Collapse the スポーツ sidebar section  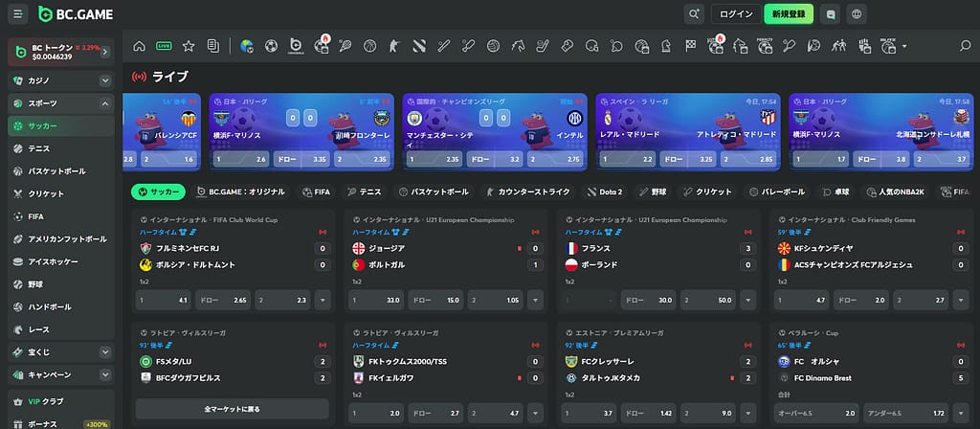pos(105,103)
